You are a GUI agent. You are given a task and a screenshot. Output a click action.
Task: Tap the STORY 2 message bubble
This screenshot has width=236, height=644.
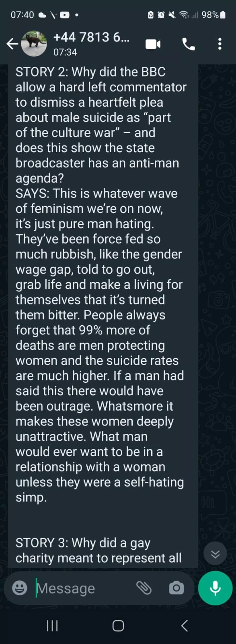(x=100, y=275)
